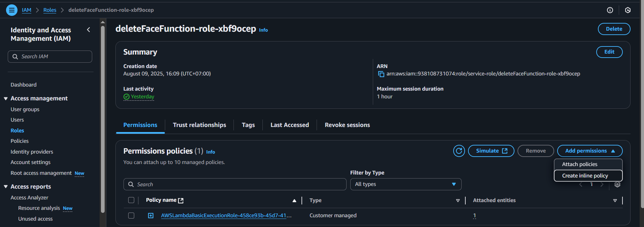Collapse the Access reports section
This screenshot has height=227, width=644.
pos(6,187)
